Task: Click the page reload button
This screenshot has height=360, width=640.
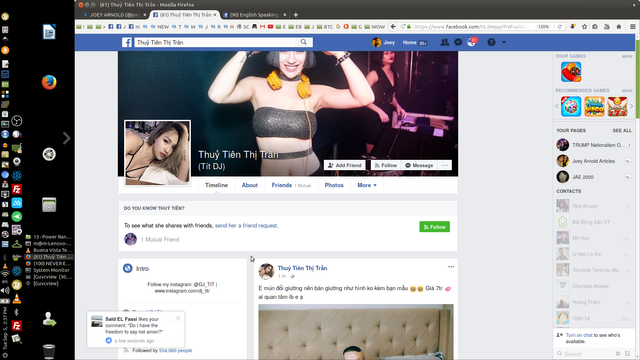Action: click(560, 27)
